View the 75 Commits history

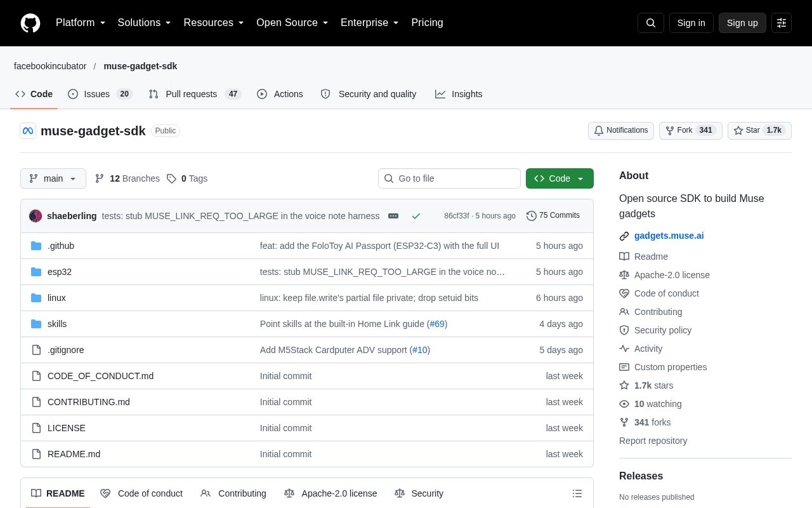553,216
